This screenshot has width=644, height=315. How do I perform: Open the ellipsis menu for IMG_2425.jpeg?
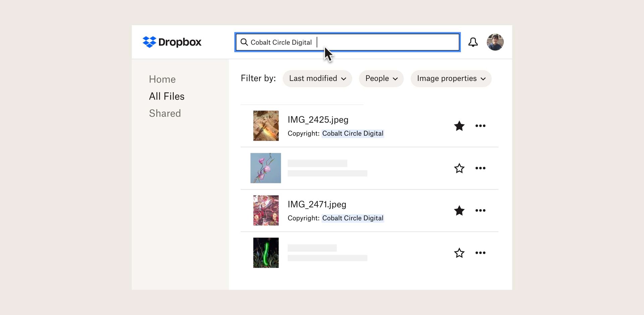tap(481, 126)
